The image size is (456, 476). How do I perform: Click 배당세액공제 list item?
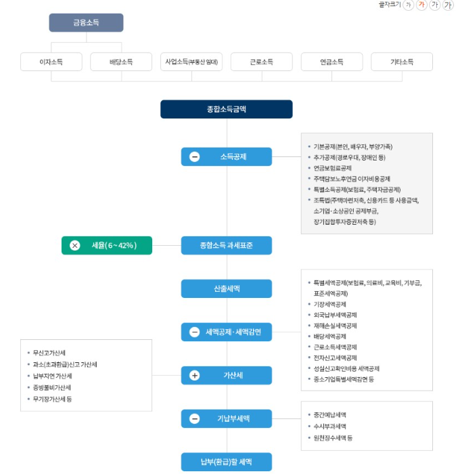329,337
